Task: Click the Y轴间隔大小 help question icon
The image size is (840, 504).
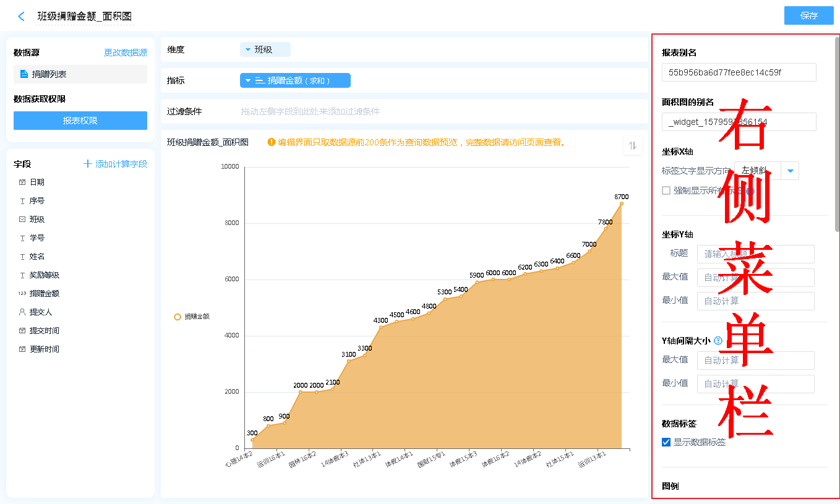Action: pos(718,340)
